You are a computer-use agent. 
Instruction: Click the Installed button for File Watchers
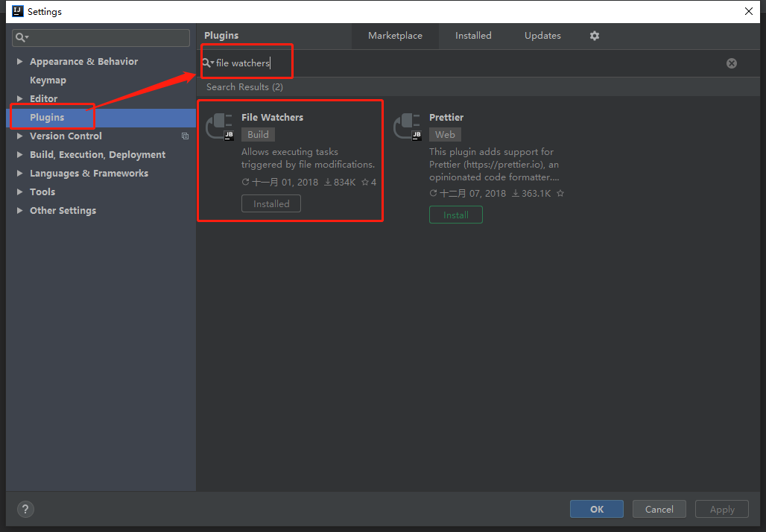coord(271,203)
